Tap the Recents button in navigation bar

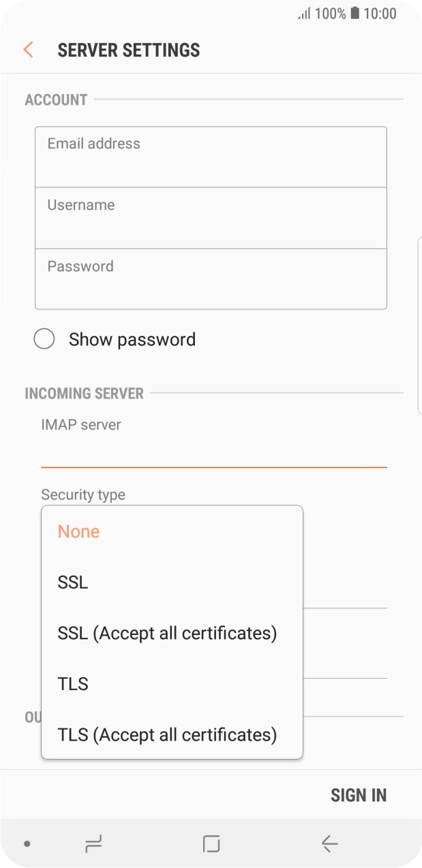click(93, 843)
